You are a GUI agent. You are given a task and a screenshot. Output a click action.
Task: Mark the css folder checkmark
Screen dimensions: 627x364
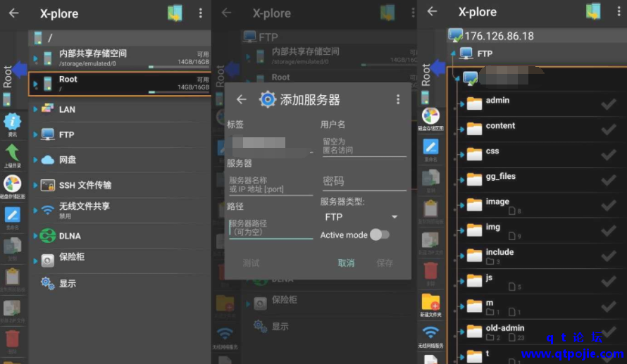[x=609, y=155]
